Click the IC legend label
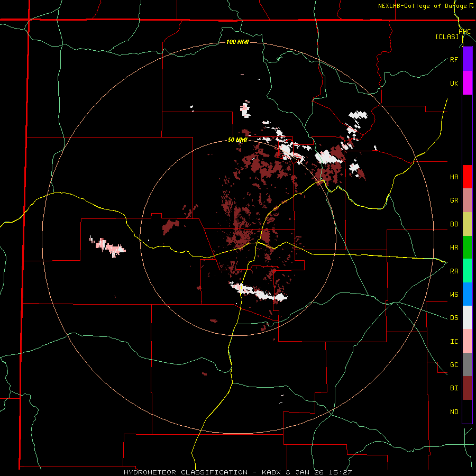 454,342
